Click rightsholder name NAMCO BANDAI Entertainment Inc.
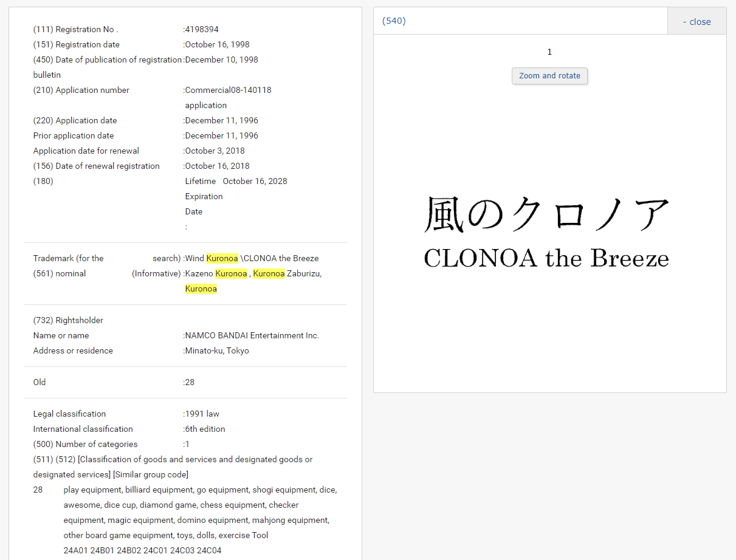Image resolution: width=736 pixels, height=560 pixels. [252, 335]
